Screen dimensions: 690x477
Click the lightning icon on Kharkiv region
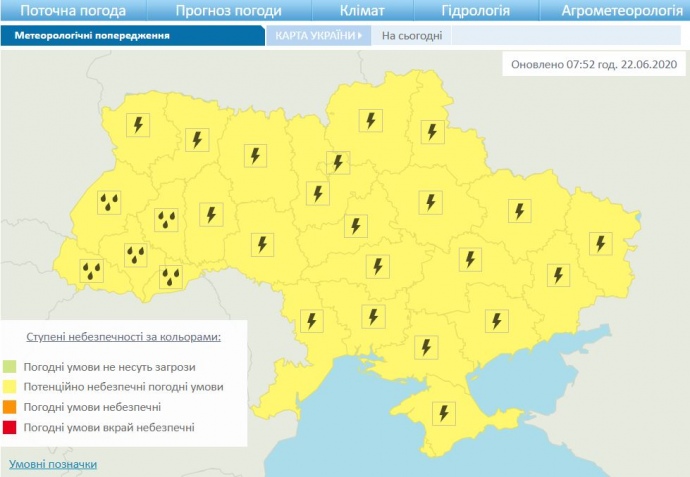(x=518, y=210)
